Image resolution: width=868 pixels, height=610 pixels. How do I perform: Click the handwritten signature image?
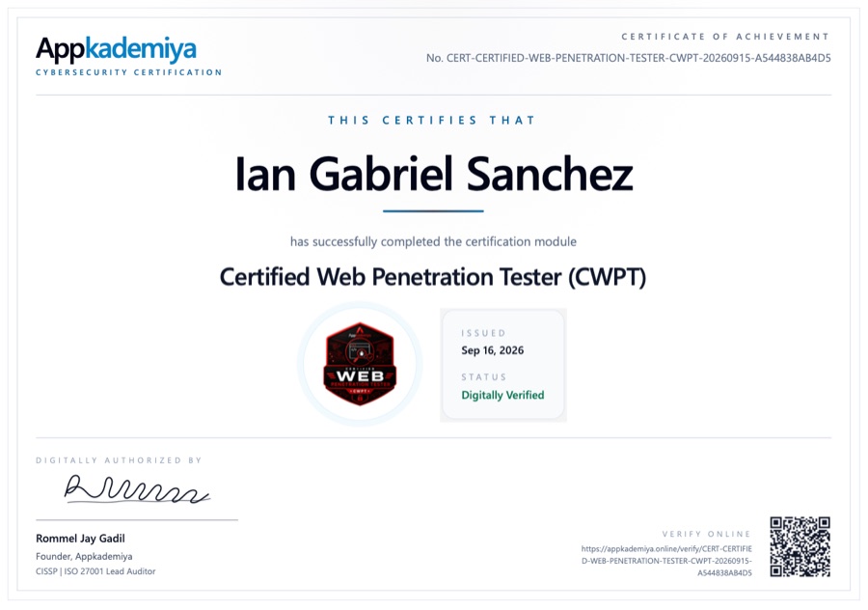(x=137, y=489)
